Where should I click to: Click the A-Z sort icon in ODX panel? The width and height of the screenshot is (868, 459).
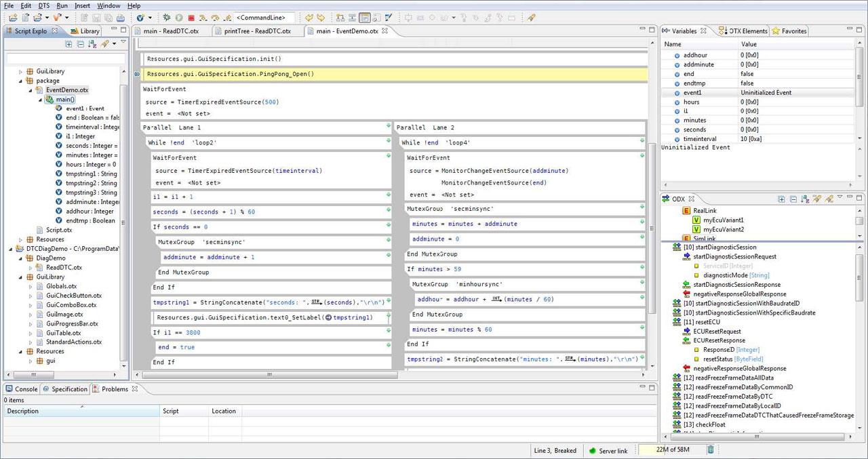tap(805, 199)
